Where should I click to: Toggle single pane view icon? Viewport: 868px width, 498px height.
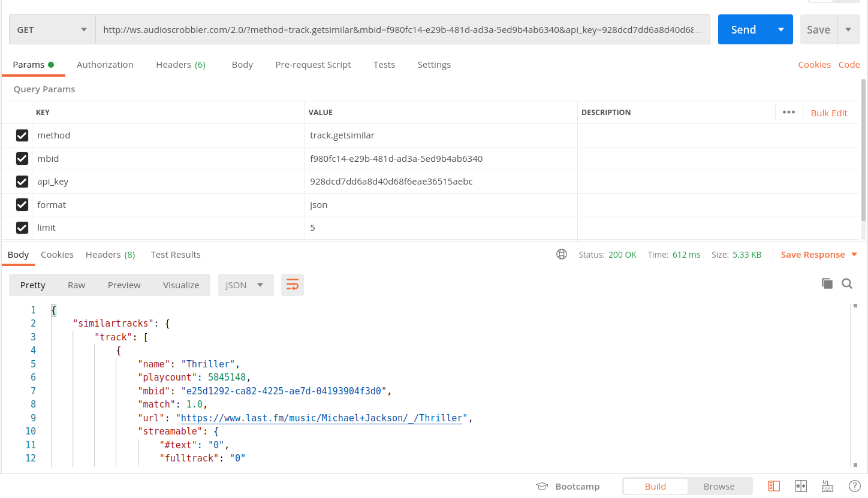774,486
